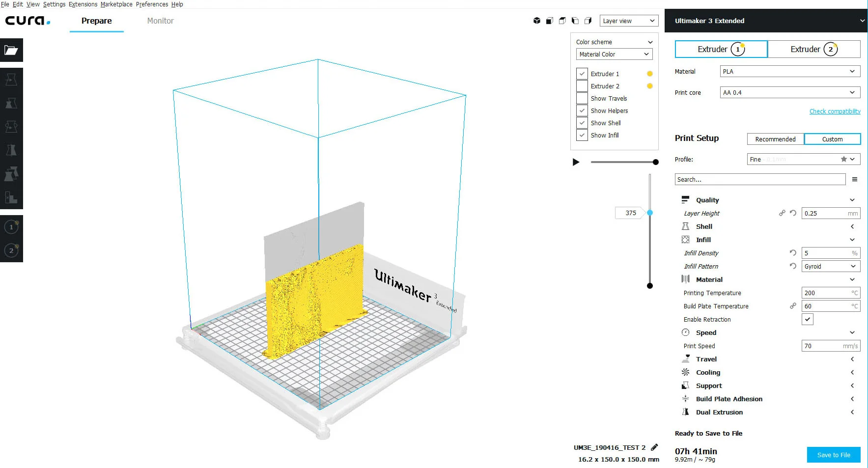The image size is (868, 468).
Task: Uncheck the Extruder 1 layer visibility checkbox
Action: click(582, 74)
